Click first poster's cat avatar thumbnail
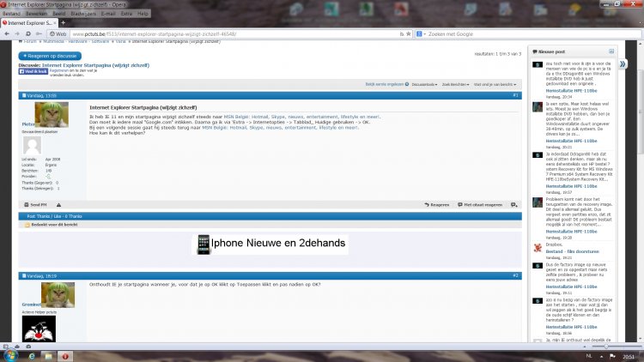Viewport: 644px width, 362px height. pos(52,114)
